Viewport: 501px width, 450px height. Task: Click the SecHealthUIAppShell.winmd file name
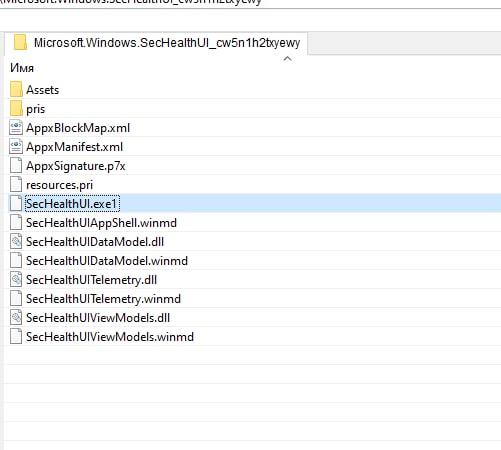pos(101,223)
